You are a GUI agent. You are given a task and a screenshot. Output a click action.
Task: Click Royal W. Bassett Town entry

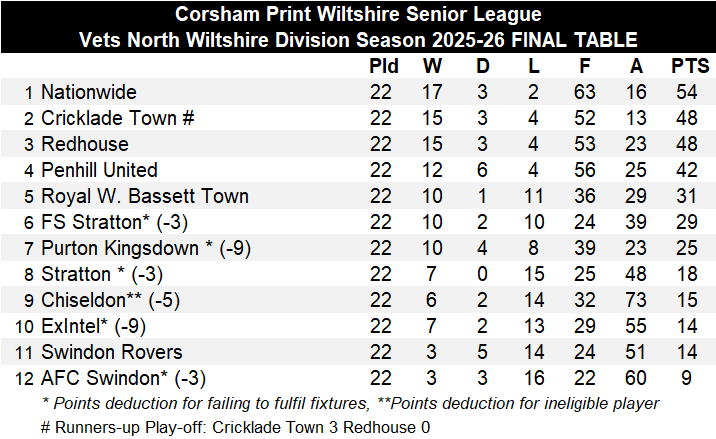tap(145, 196)
